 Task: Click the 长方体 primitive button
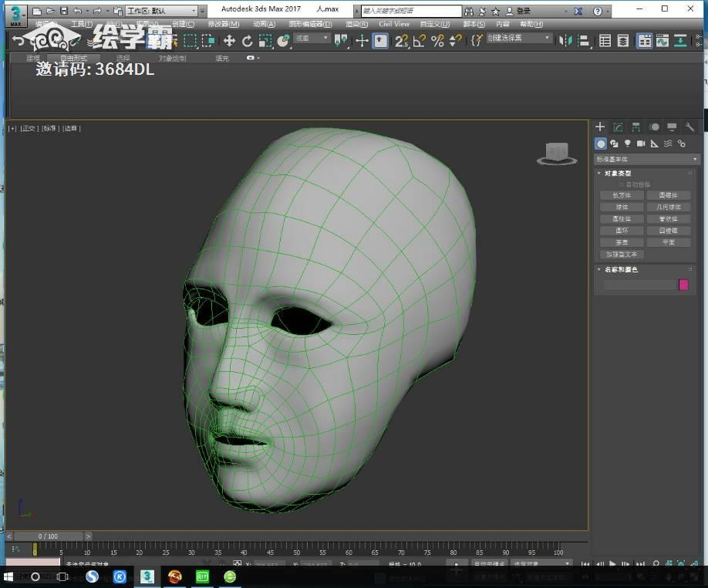(x=622, y=196)
